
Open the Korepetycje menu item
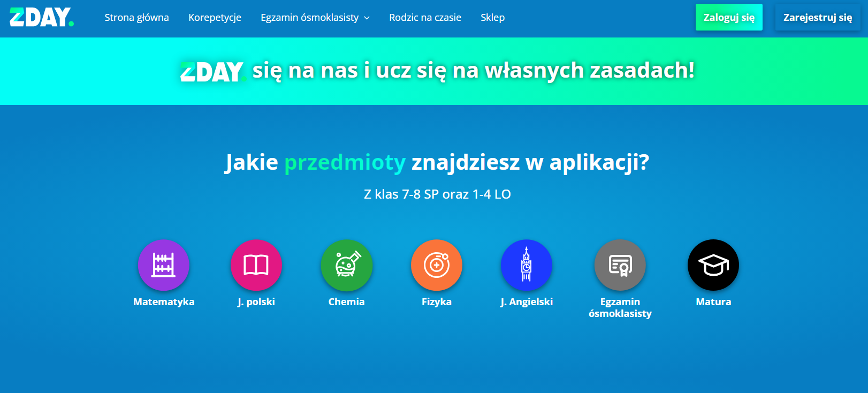215,18
